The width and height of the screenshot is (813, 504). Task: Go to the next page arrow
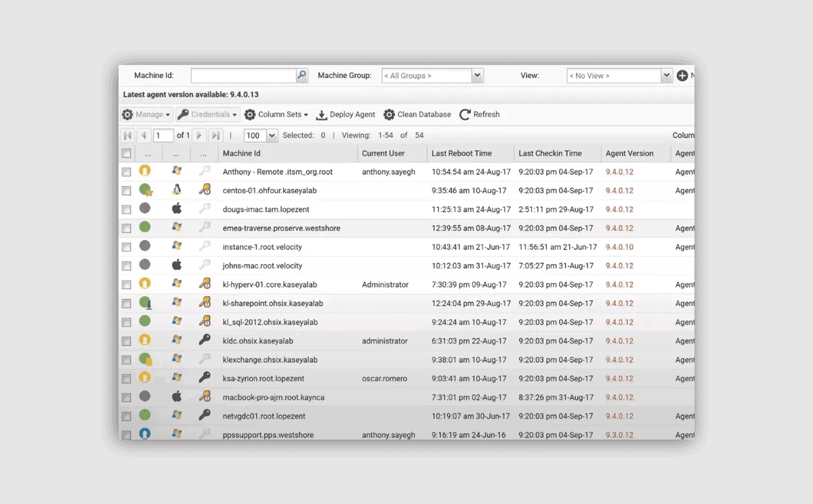tap(199, 135)
